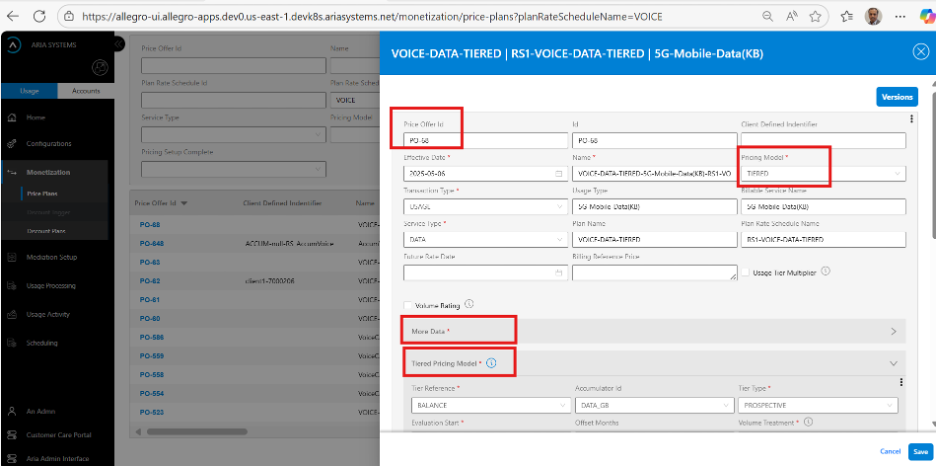Open the Future Rate Date calendar icon
The width and height of the screenshot is (936, 466).
tap(558, 272)
